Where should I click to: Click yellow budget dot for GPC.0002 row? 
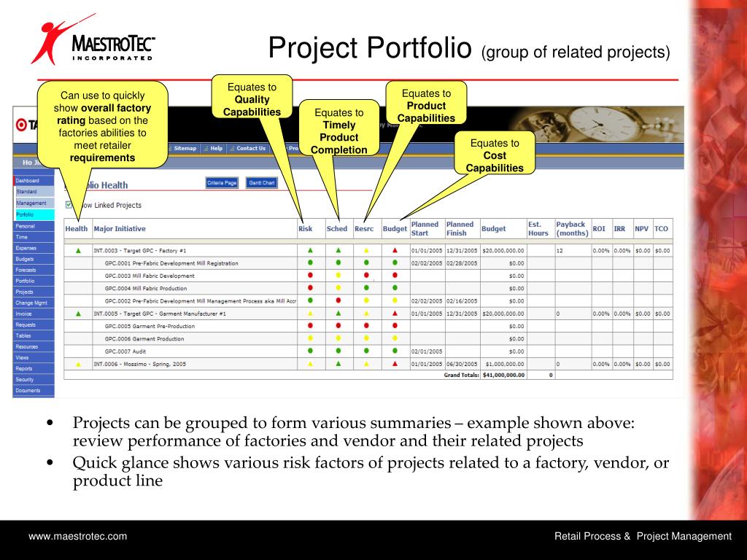click(x=395, y=300)
